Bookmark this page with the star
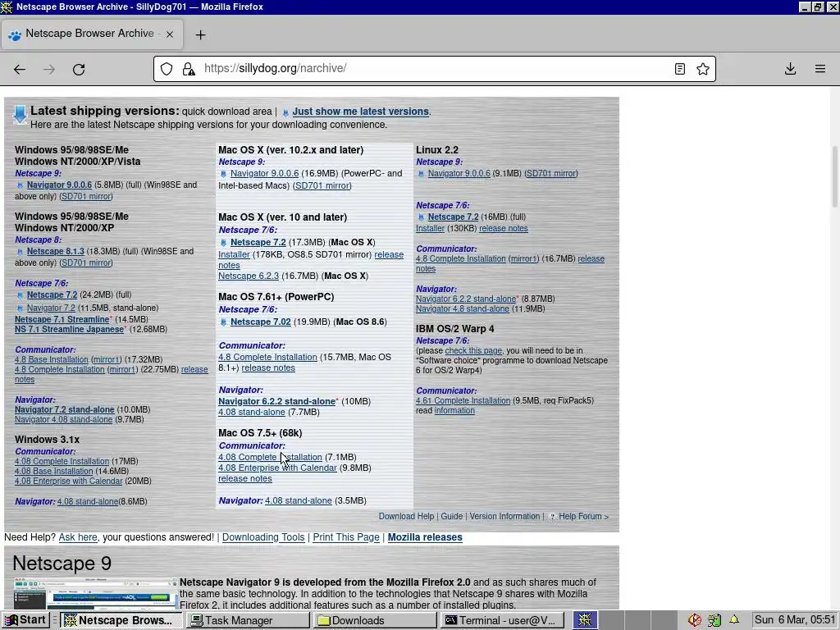Viewport: 840px width, 630px height. tap(703, 69)
